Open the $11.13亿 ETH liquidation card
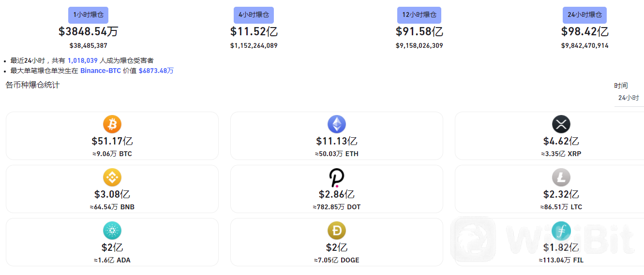644x275 pixels. pyautogui.click(x=337, y=136)
